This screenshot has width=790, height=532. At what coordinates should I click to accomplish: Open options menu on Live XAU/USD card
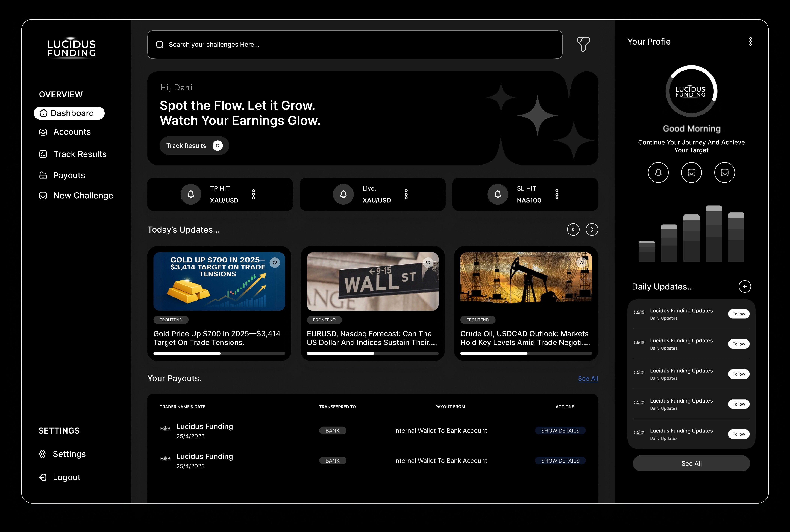[x=406, y=194]
